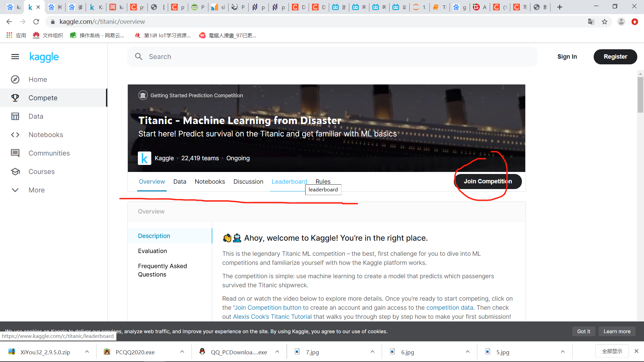Select Evaluation in the Overview side menu
Image resolution: width=644 pixels, height=362 pixels.
[x=152, y=251]
